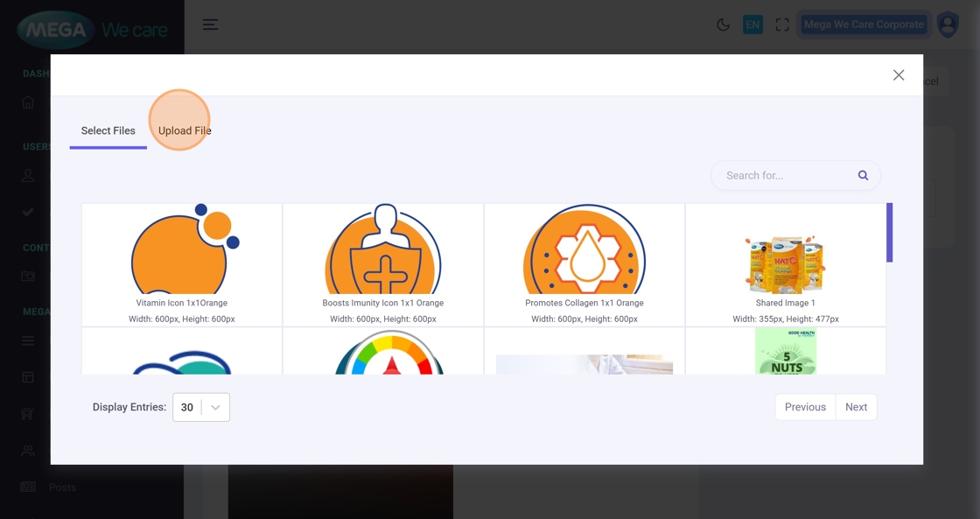Select the 5 Nuts green image
The width and height of the screenshot is (980, 519).
786,352
